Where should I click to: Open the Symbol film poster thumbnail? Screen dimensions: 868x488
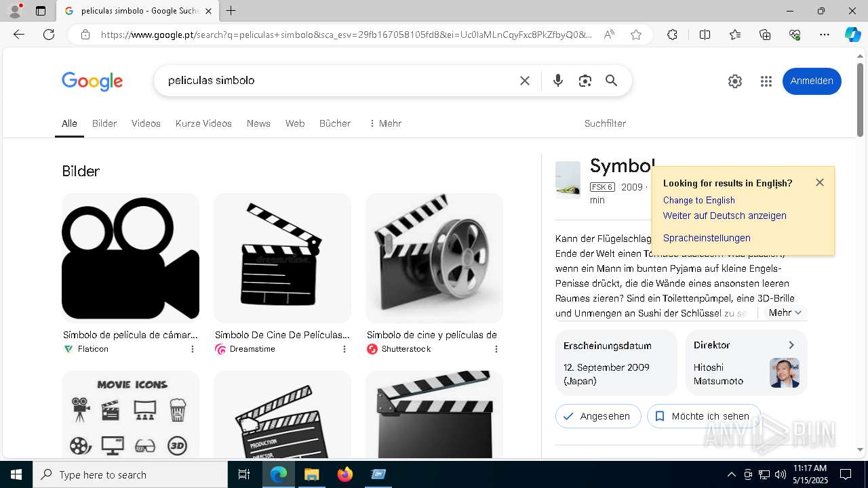[568, 179]
